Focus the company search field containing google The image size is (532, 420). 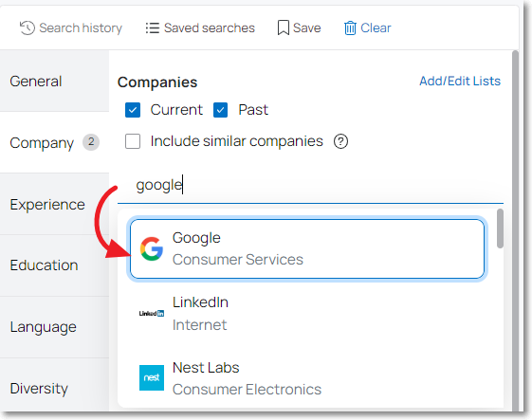(310, 185)
